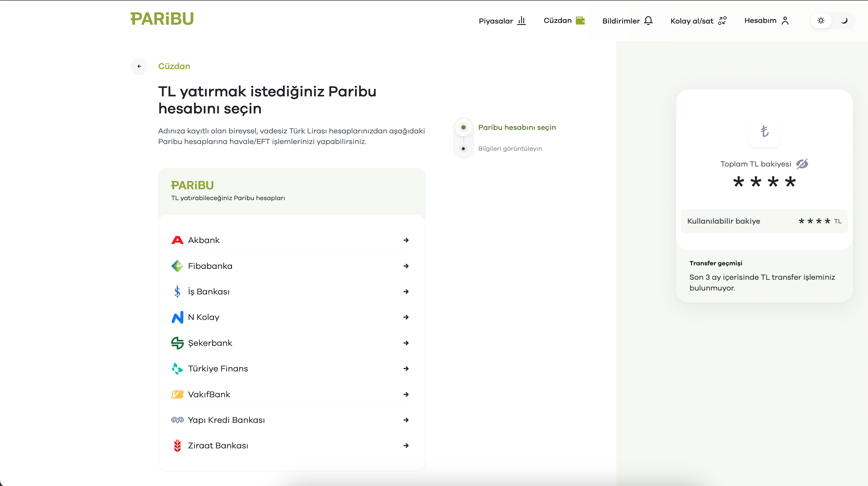
Task: Click the Yapı Kredi logo icon
Action: point(177,420)
